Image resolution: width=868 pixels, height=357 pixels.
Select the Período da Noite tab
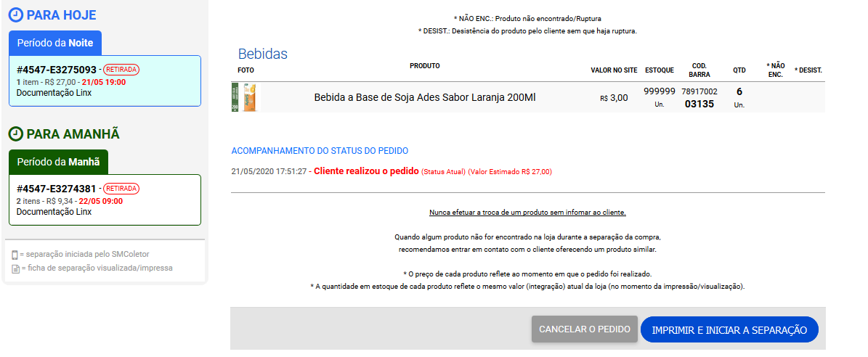click(x=55, y=43)
